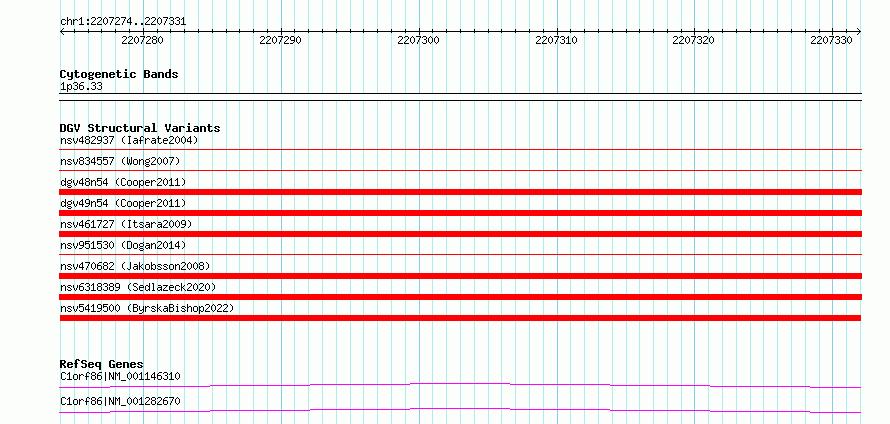Open variant nsv461727 (Itsara2009)
This screenshot has height=424, width=890.
(x=126, y=224)
